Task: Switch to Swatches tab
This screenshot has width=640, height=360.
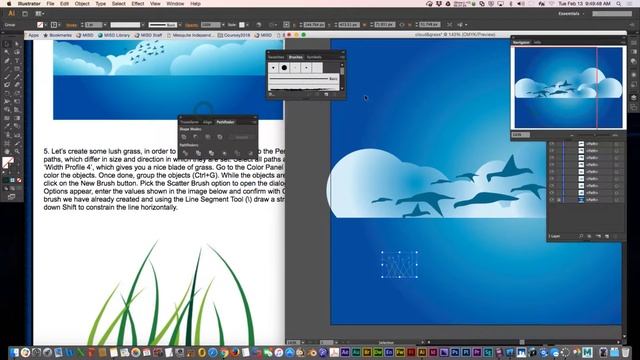Action: [x=276, y=57]
